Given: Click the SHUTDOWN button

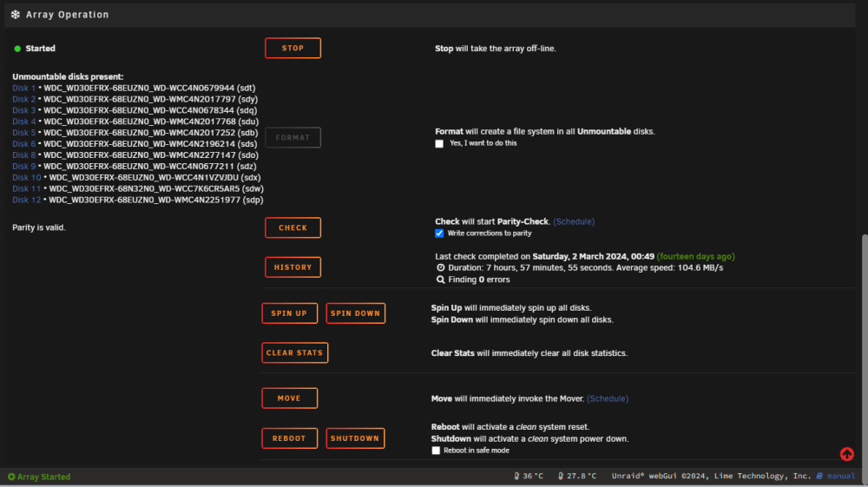Looking at the screenshot, I should coord(355,438).
